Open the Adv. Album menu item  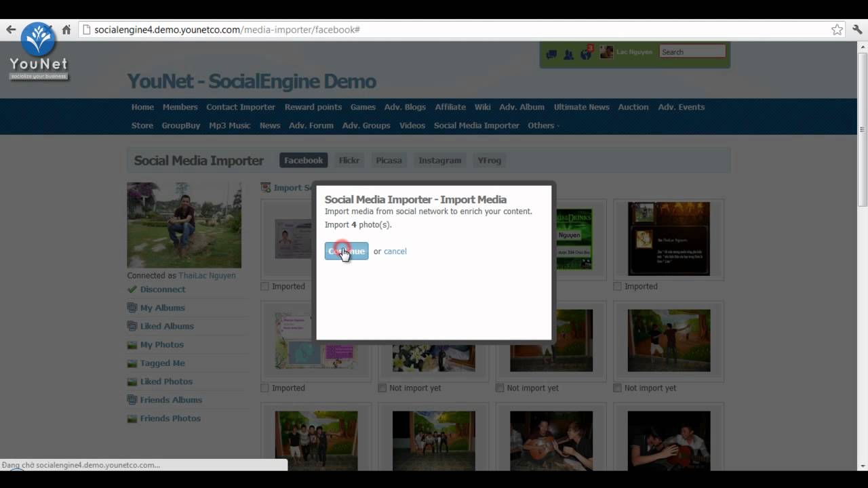point(522,107)
